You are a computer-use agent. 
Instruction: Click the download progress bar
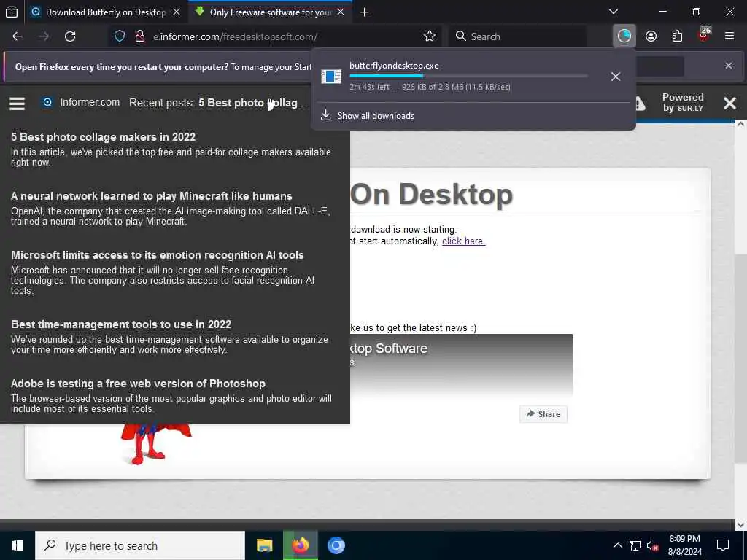468,76
